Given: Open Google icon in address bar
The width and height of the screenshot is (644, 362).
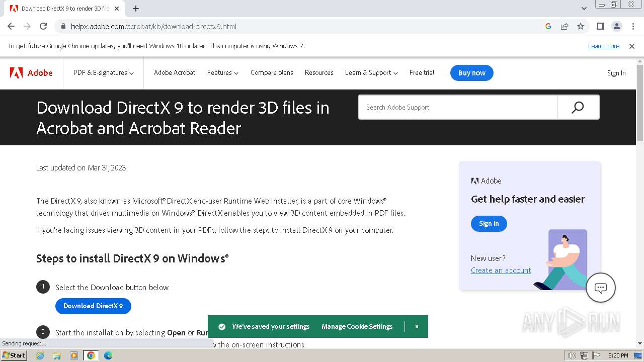Looking at the screenshot, I should click(548, 26).
